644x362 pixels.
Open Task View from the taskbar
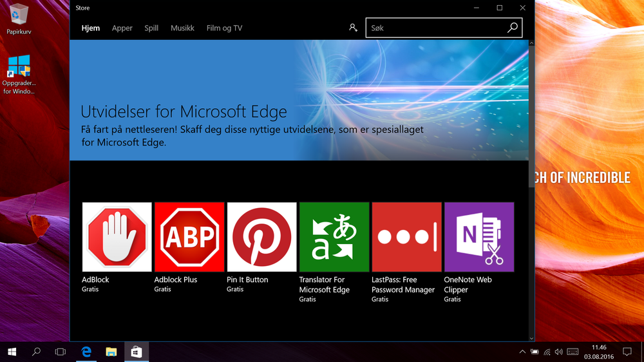tap(61, 352)
